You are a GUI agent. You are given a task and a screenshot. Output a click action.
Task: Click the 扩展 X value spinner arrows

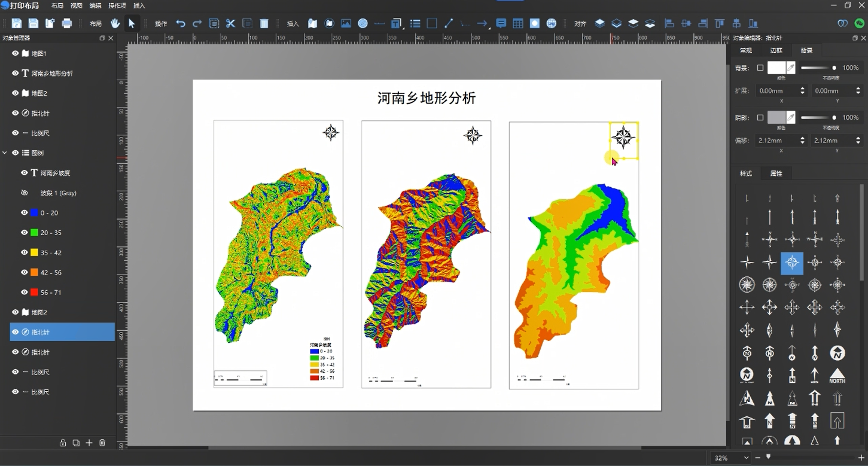click(802, 90)
